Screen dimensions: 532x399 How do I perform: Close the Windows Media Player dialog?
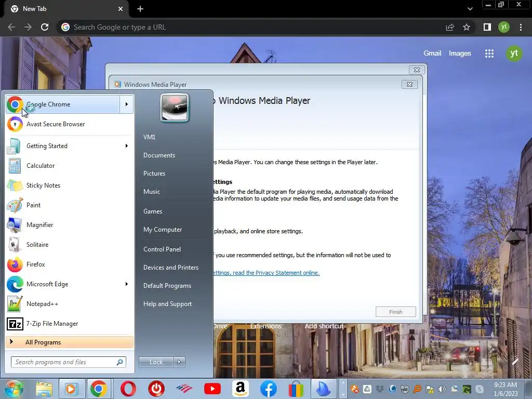coord(409,85)
